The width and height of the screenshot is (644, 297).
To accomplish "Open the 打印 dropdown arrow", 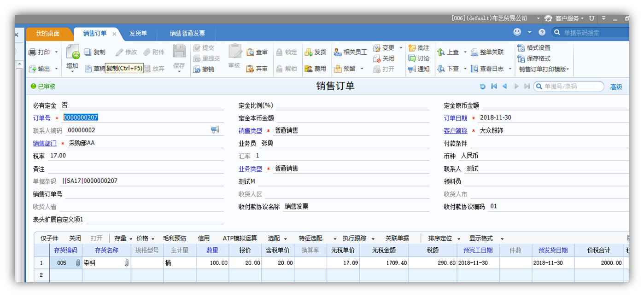I will (x=57, y=52).
